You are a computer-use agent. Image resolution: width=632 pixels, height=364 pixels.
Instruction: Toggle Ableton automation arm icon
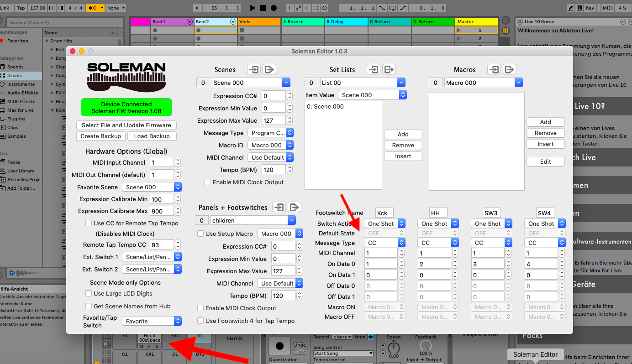(298, 8)
